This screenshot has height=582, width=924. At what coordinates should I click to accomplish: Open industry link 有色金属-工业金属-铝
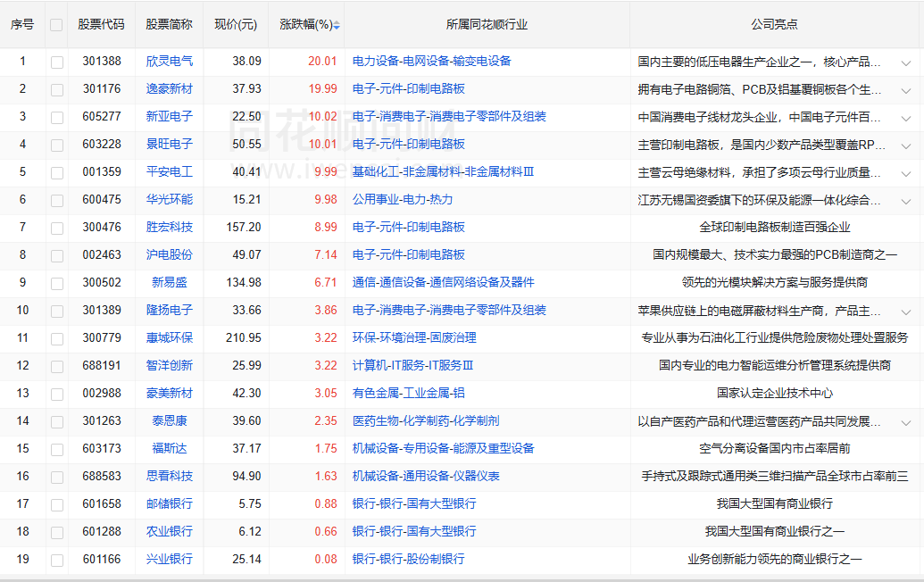pyautogui.click(x=408, y=393)
